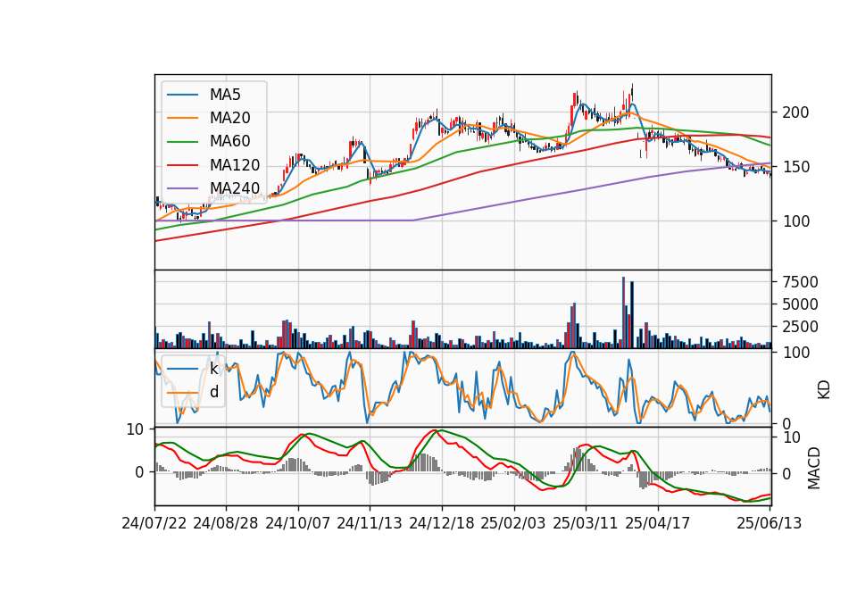Click the 24/08/28 date axis label
This screenshot has width=857, height=616.
[x=226, y=523]
